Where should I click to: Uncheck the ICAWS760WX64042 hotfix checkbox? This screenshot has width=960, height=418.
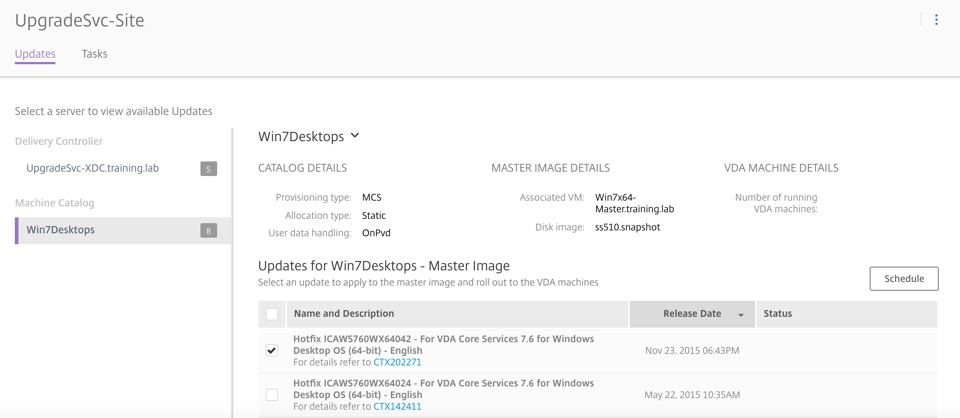pyautogui.click(x=272, y=351)
